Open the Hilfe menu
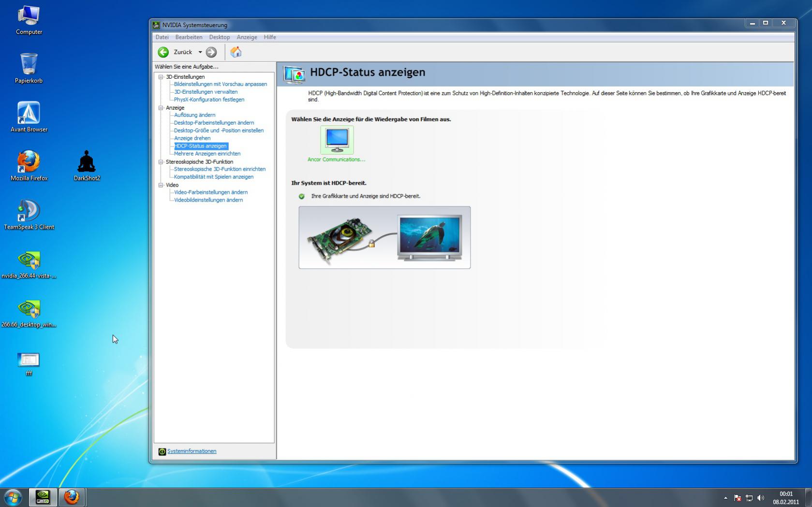The width and height of the screenshot is (812, 507). pos(270,37)
